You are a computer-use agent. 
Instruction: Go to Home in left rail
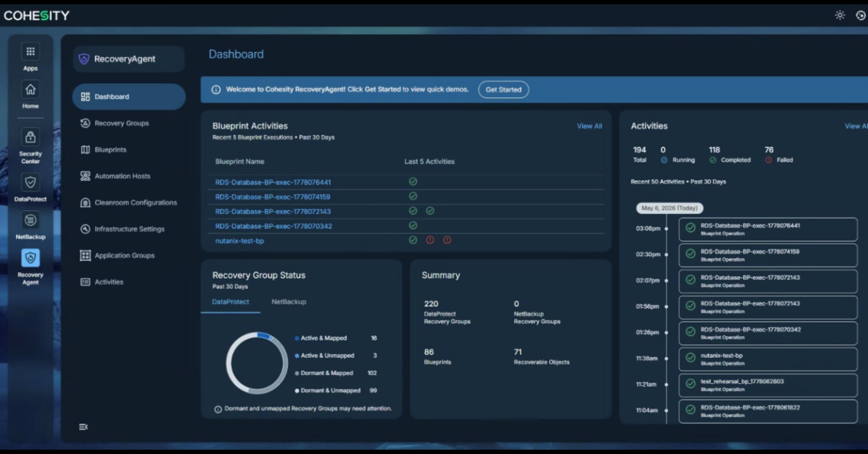[x=30, y=90]
